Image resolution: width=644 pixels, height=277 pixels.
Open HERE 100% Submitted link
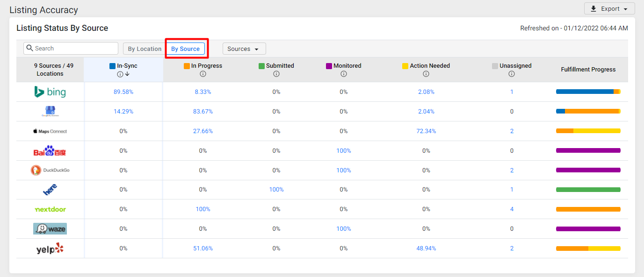pyautogui.click(x=276, y=190)
